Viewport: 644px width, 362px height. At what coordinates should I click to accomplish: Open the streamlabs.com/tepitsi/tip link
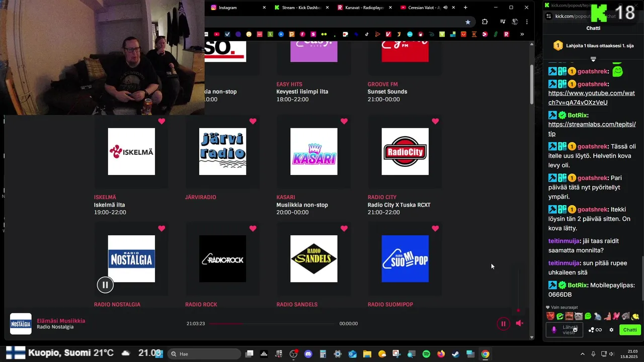(x=592, y=129)
